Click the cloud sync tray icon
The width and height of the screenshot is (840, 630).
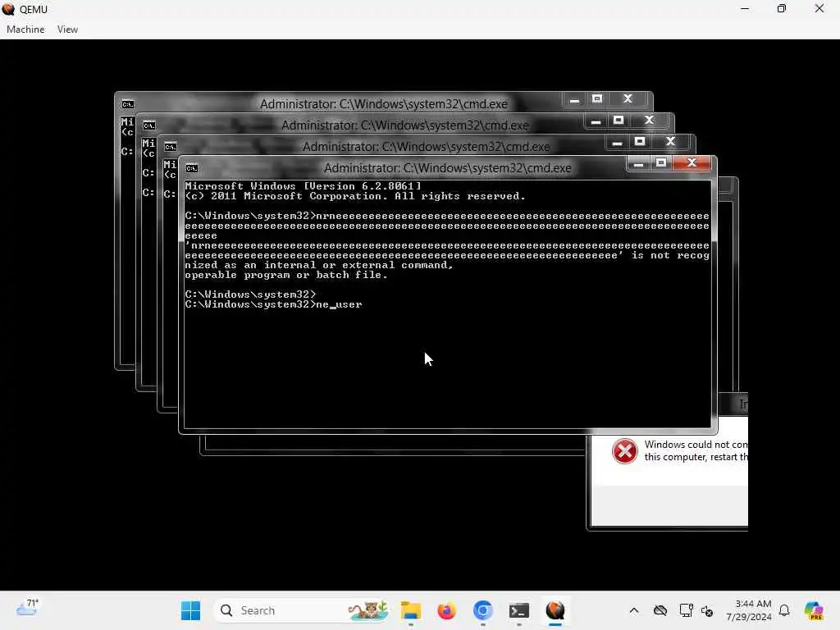pyautogui.click(x=660, y=610)
